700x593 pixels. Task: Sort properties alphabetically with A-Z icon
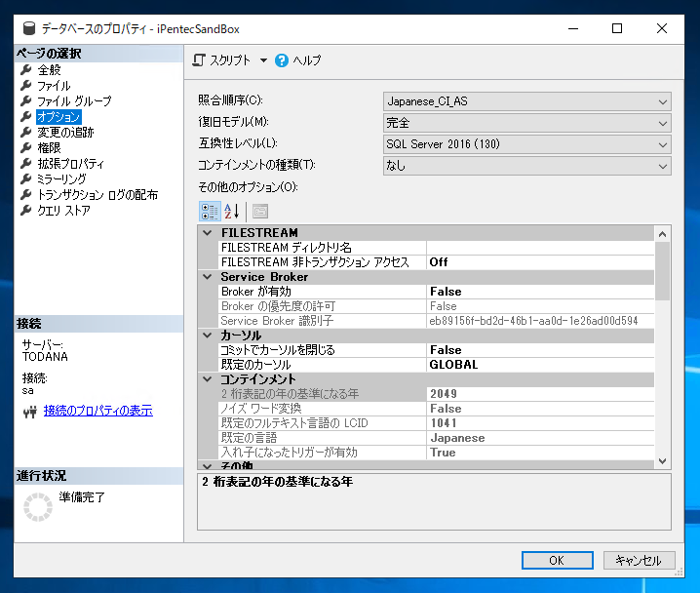pyautogui.click(x=232, y=212)
